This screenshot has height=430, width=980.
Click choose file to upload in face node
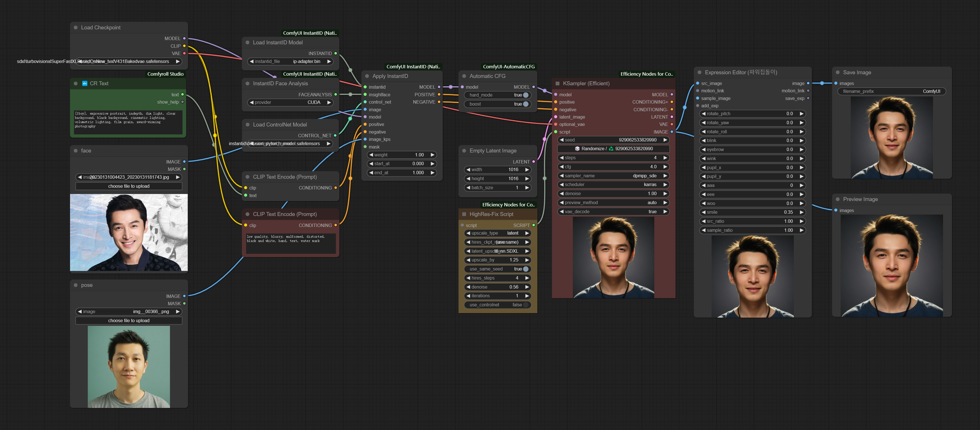click(129, 186)
